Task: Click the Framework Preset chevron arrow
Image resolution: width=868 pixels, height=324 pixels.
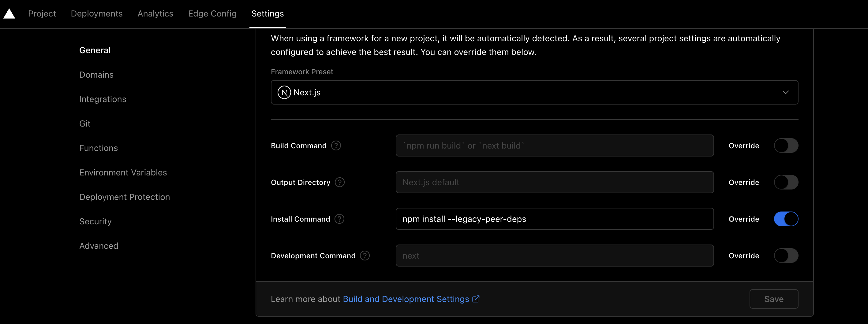Action: coord(785,92)
